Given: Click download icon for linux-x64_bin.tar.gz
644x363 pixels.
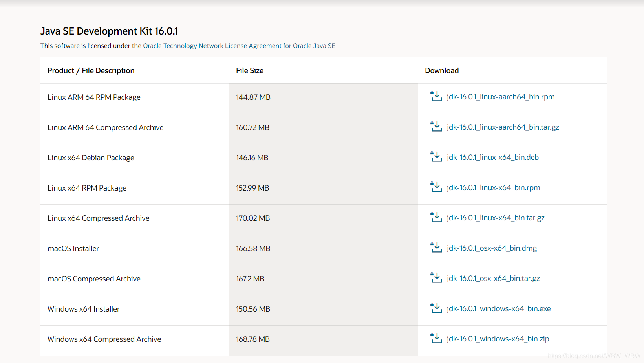Looking at the screenshot, I should tap(436, 217).
